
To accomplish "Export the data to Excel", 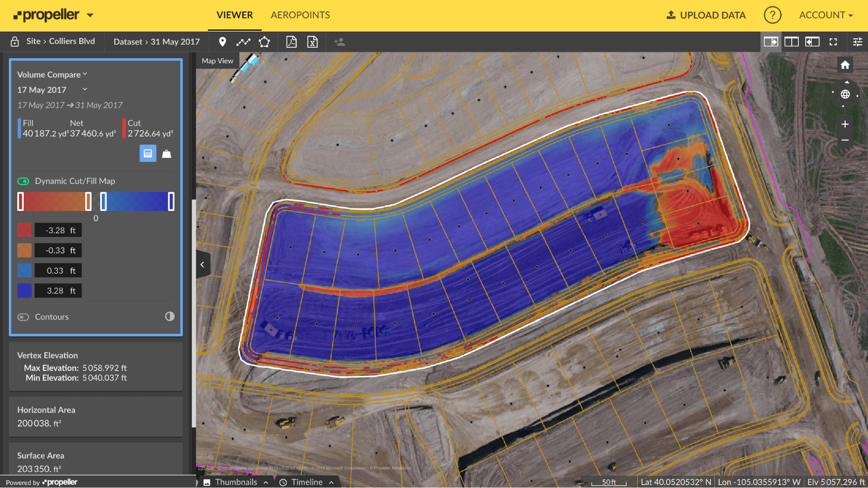I will 312,42.
